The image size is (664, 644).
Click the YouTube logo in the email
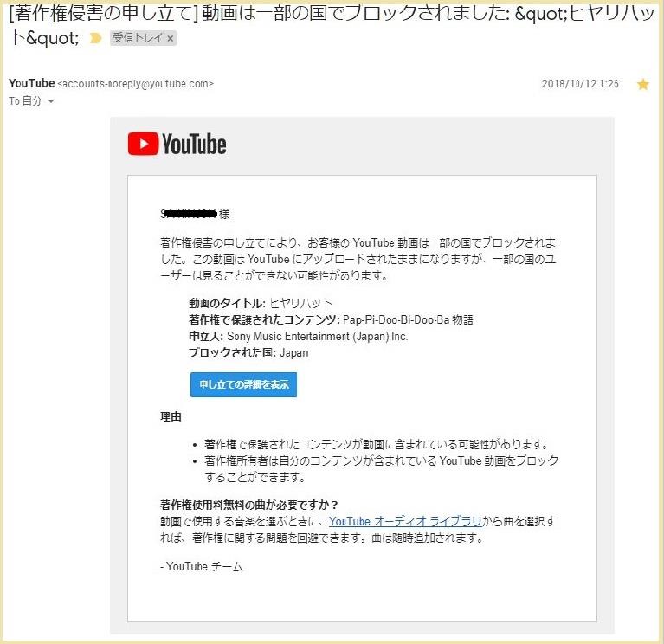(177, 144)
